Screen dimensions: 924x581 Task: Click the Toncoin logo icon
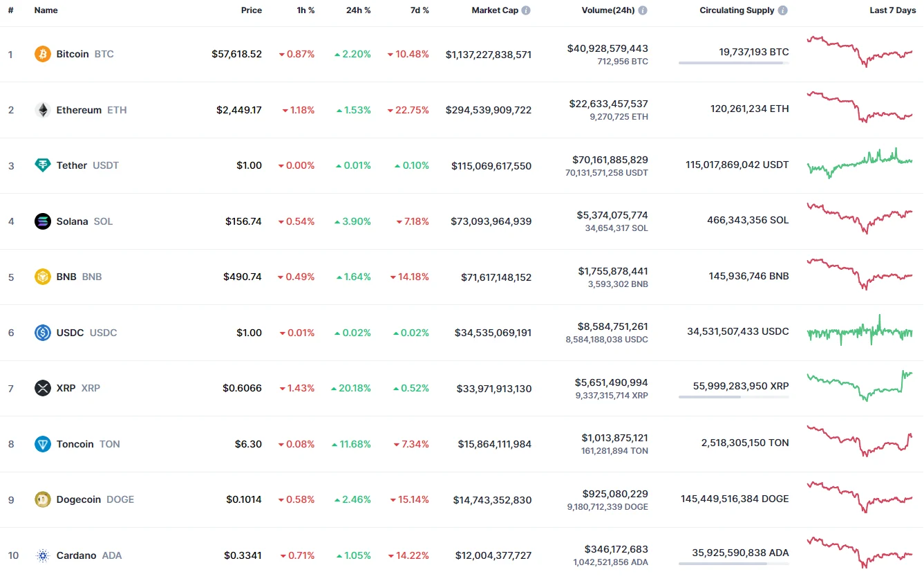[x=43, y=444]
